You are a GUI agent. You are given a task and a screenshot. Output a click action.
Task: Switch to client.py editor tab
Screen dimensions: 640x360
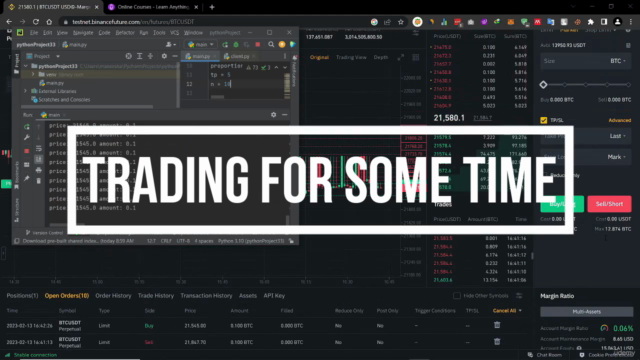[x=240, y=56]
